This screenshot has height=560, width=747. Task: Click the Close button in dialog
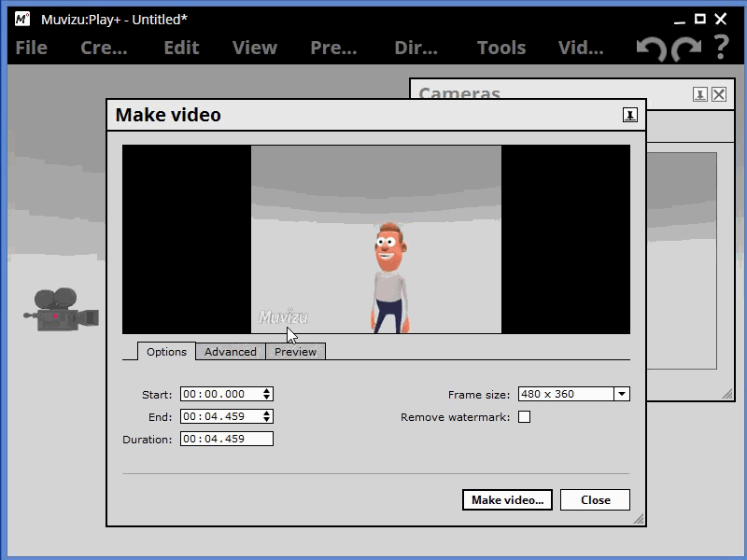tap(595, 499)
